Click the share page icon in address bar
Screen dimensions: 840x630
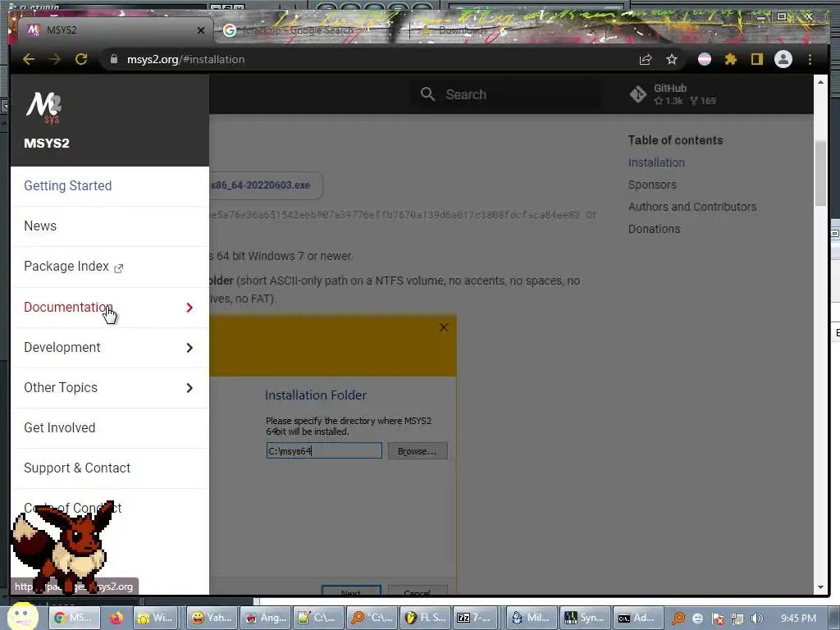(x=646, y=59)
